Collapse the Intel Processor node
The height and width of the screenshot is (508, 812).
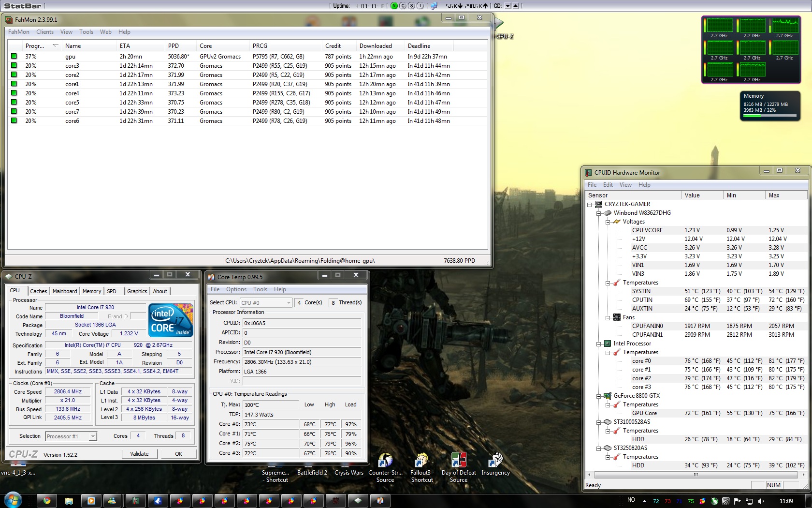(x=599, y=344)
